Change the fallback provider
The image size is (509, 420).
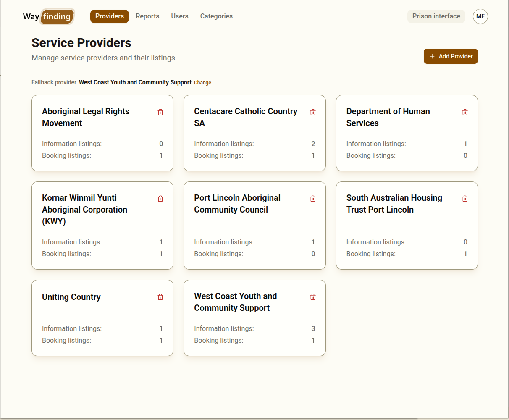click(202, 82)
